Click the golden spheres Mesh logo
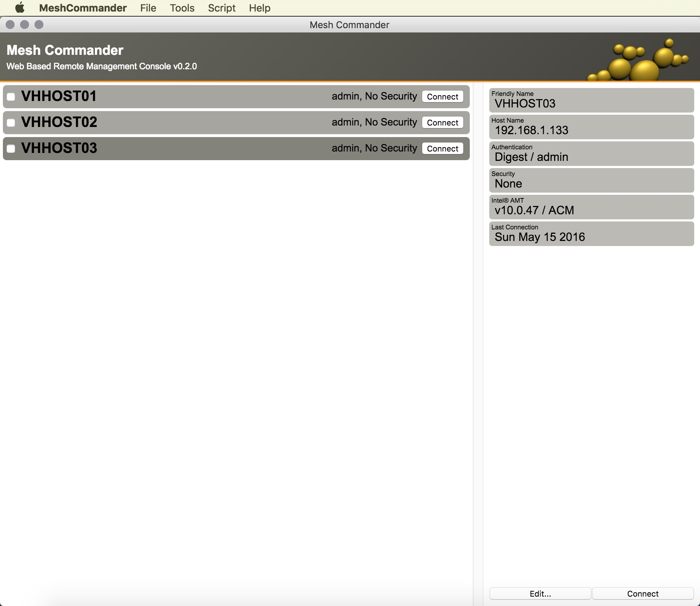700x606 pixels. (638, 60)
